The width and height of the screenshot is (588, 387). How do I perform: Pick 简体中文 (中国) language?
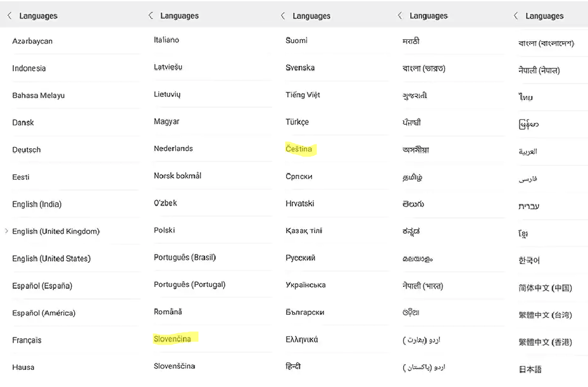point(545,288)
